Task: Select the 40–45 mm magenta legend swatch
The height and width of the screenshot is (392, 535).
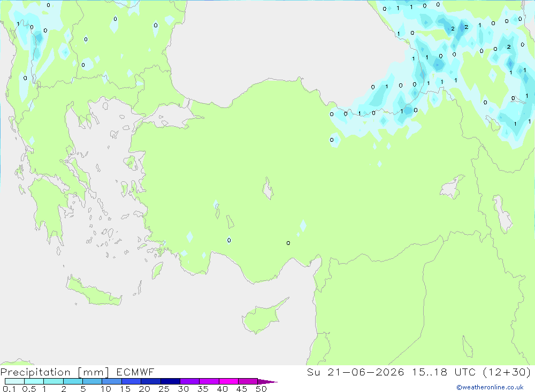Action: [x=228, y=381]
